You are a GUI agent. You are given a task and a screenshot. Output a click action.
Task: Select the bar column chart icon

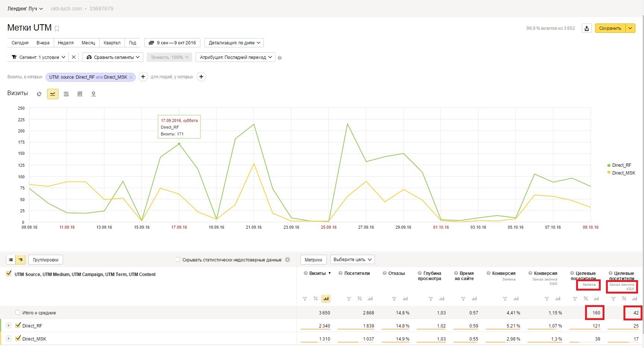[79, 94]
